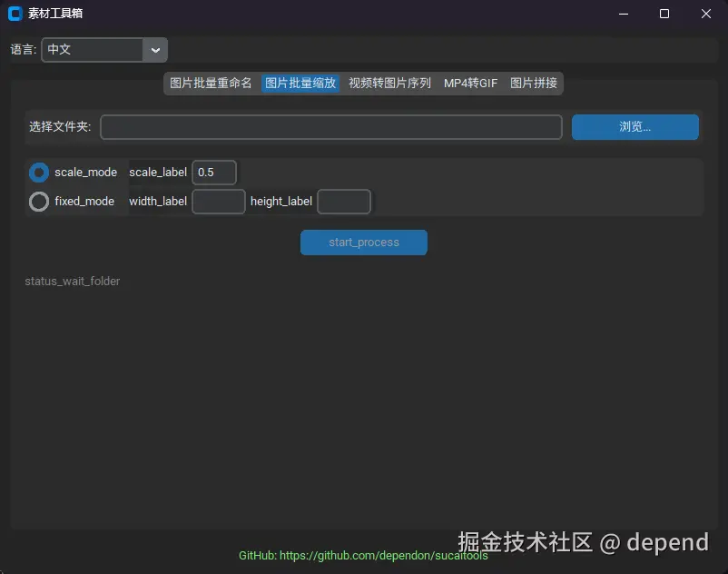Maximize the 素材工具箱 window
Image resolution: width=728 pixels, height=574 pixels.
pyautogui.click(x=664, y=14)
